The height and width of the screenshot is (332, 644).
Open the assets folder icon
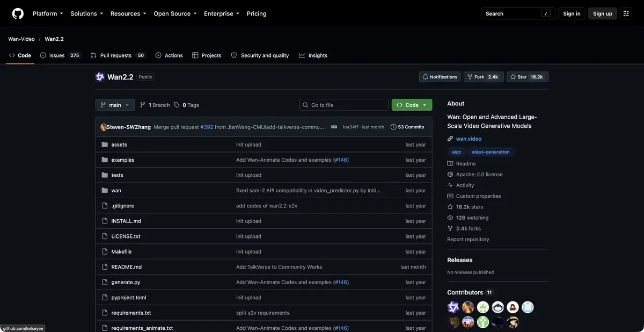click(105, 145)
